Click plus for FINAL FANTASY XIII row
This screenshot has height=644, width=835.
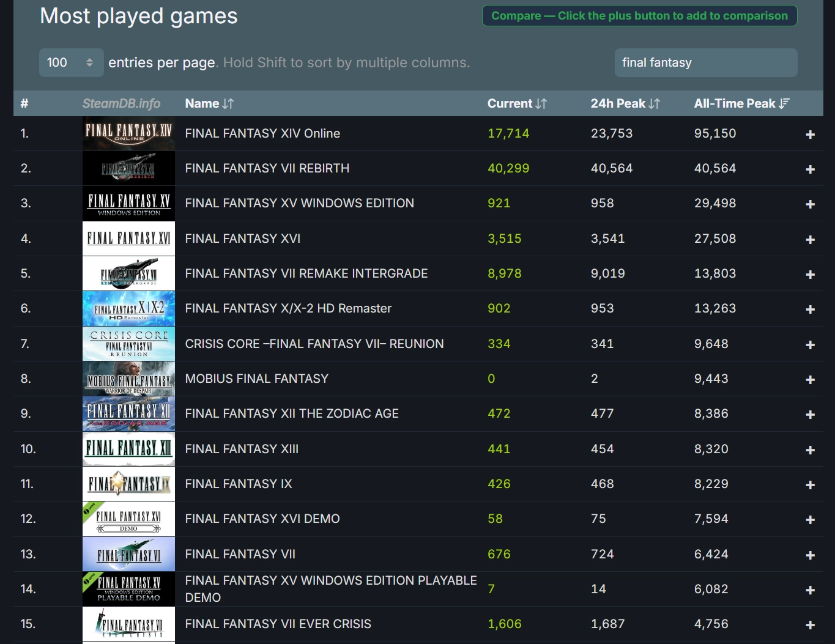[x=810, y=450]
